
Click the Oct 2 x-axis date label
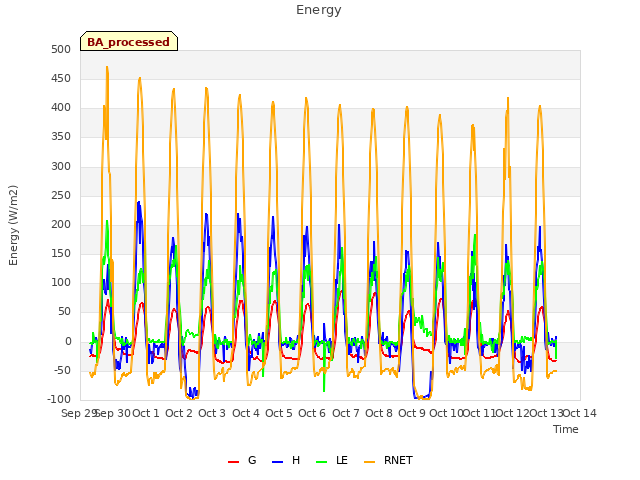tap(179, 413)
